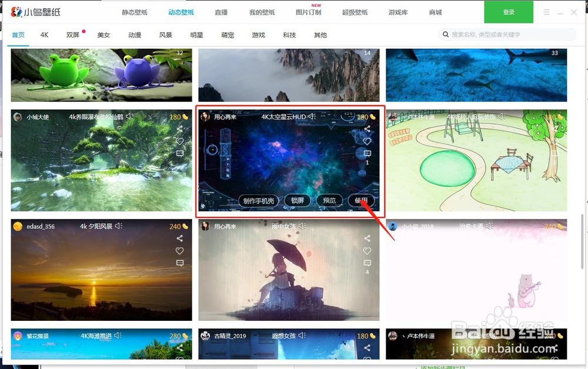The image size is (588, 369).
Task: Open the misty mountains wallpaper thumbnail
Action: (x=289, y=75)
